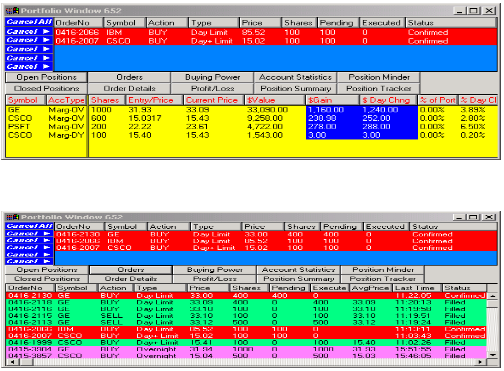Screen dimensions: 504x371
Task: View Profit/Loss tab in the top window
Action: click(212, 89)
